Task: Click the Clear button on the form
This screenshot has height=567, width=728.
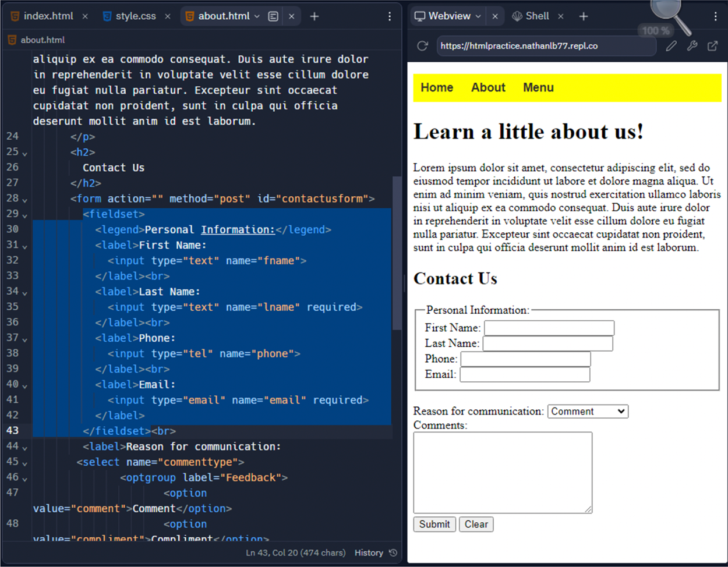Action: click(x=476, y=525)
